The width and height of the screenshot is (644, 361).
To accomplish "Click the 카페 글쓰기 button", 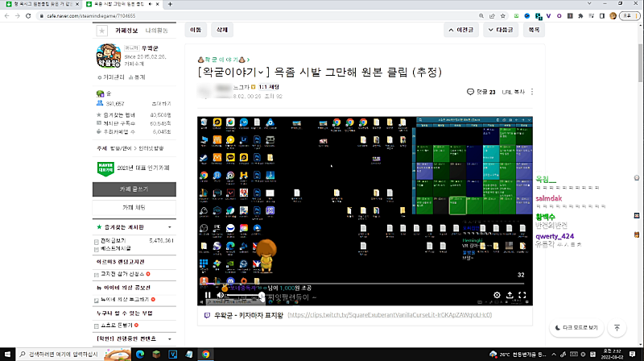I will [x=133, y=189].
